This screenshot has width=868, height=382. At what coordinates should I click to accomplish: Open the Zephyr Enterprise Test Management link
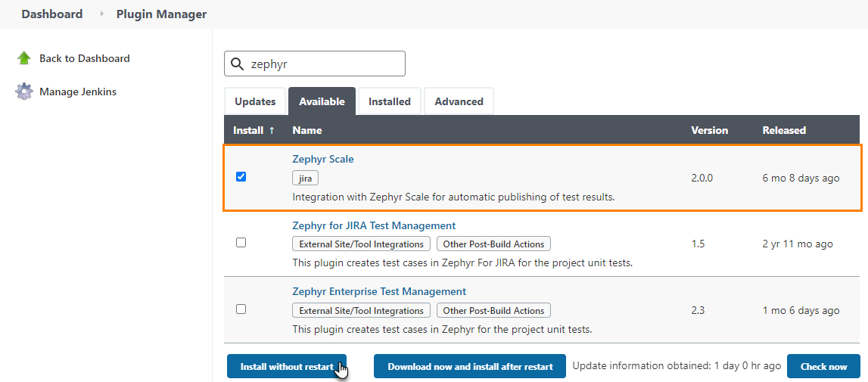[379, 291]
